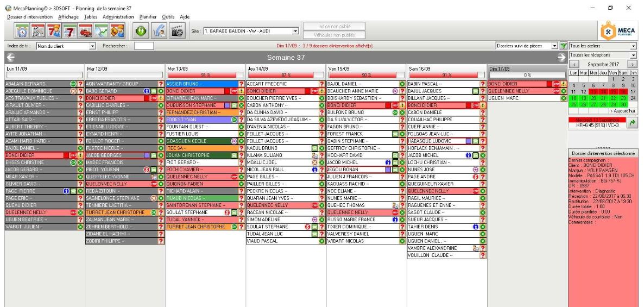The width and height of the screenshot is (644, 307).
Task: Click the red car toolbar icon
Action: click(x=85, y=32)
